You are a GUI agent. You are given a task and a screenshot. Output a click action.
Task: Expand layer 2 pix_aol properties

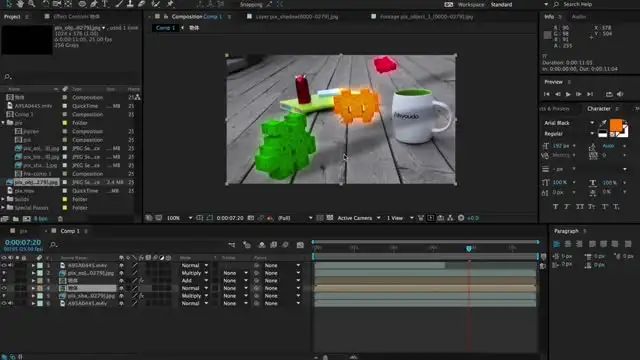pos(33,273)
